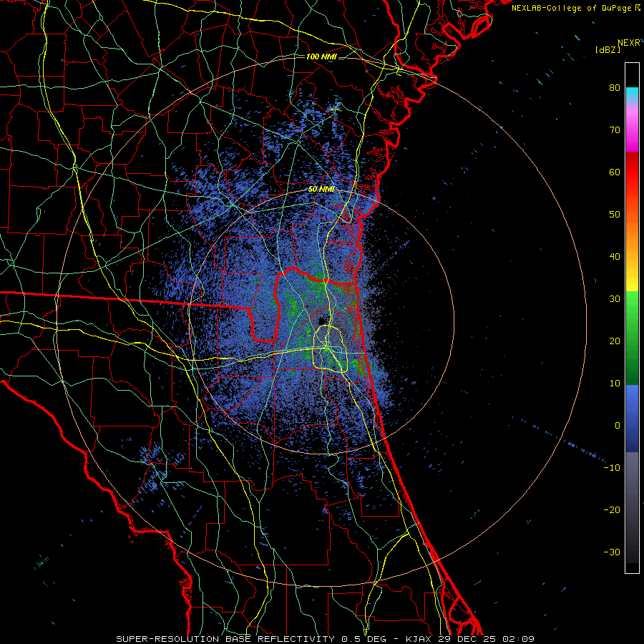This screenshot has height=644, width=644.
Task: Click the 0 value on the dBZ scale
Action: [x=618, y=426]
